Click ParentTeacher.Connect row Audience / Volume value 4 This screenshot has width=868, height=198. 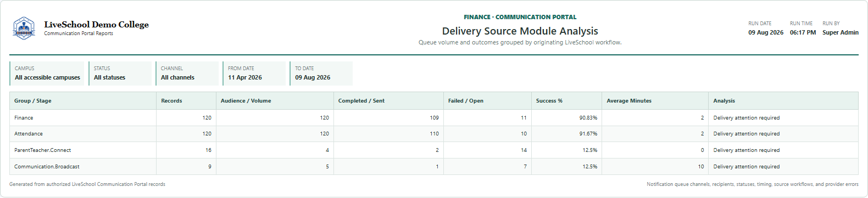(327, 150)
